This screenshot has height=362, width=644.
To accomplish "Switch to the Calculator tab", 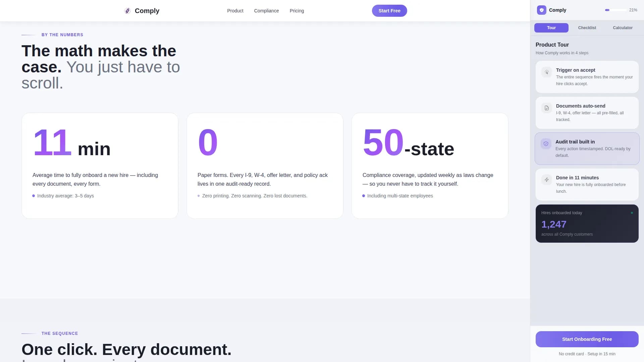I will pos(623,28).
